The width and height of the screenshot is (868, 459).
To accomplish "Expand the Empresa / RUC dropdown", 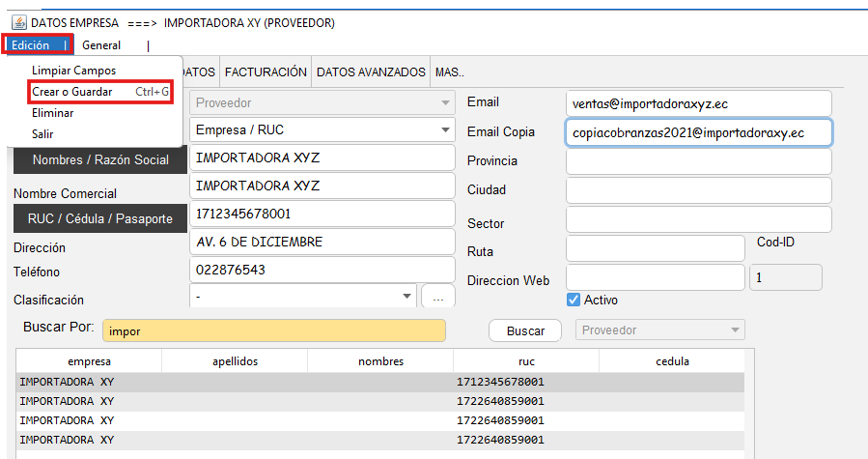I will coord(444,129).
